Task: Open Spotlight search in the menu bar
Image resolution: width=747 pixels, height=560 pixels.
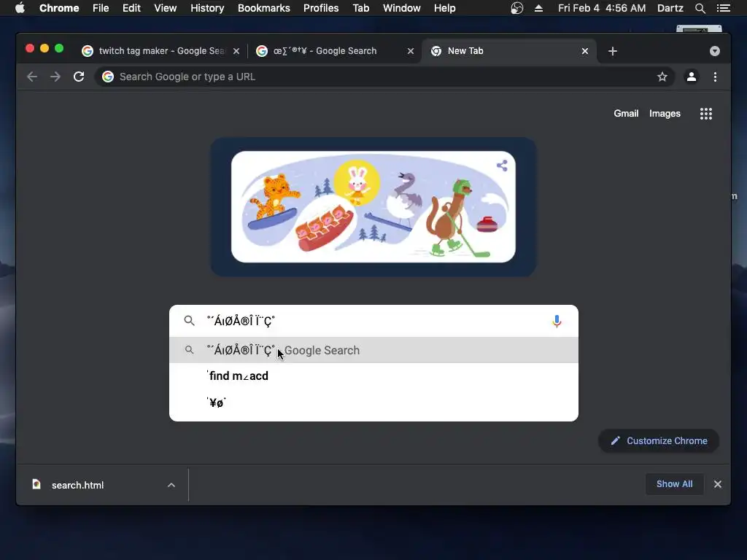Action: [x=700, y=8]
